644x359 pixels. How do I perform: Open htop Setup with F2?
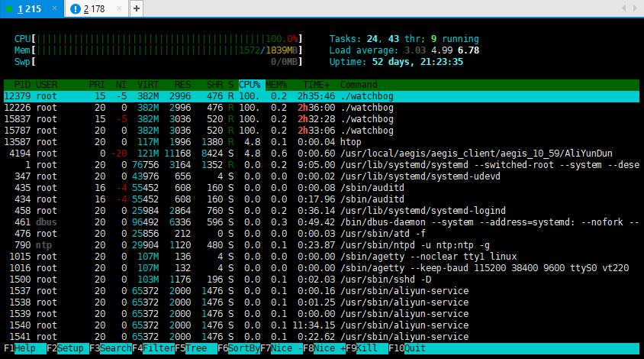click(x=67, y=348)
